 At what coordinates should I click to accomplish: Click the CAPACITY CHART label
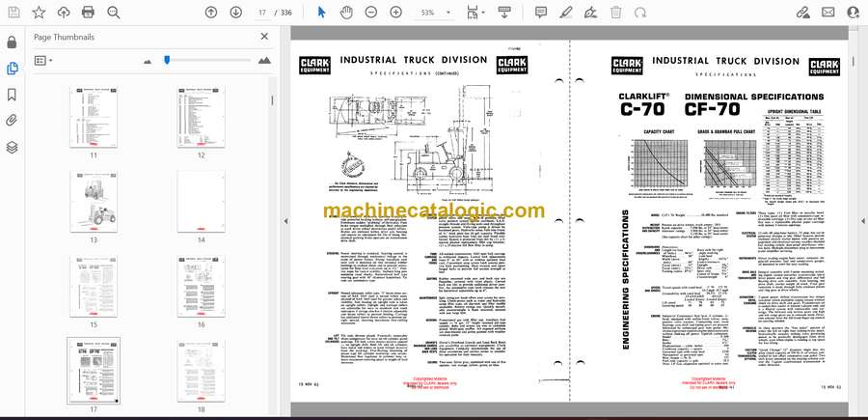[x=657, y=132]
